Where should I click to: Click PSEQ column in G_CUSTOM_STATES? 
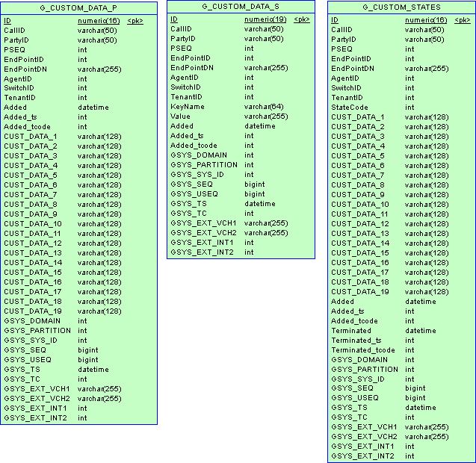[x=341, y=49]
